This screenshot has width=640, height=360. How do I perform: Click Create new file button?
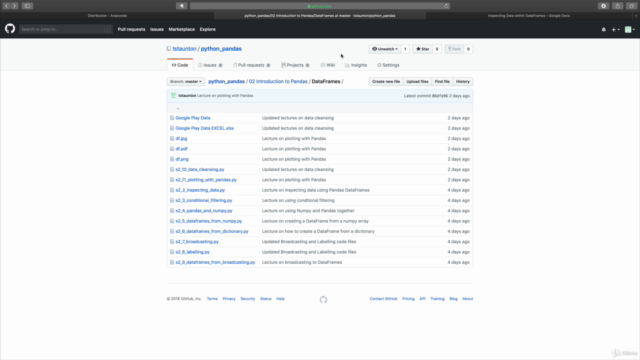pyautogui.click(x=386, y=82)
